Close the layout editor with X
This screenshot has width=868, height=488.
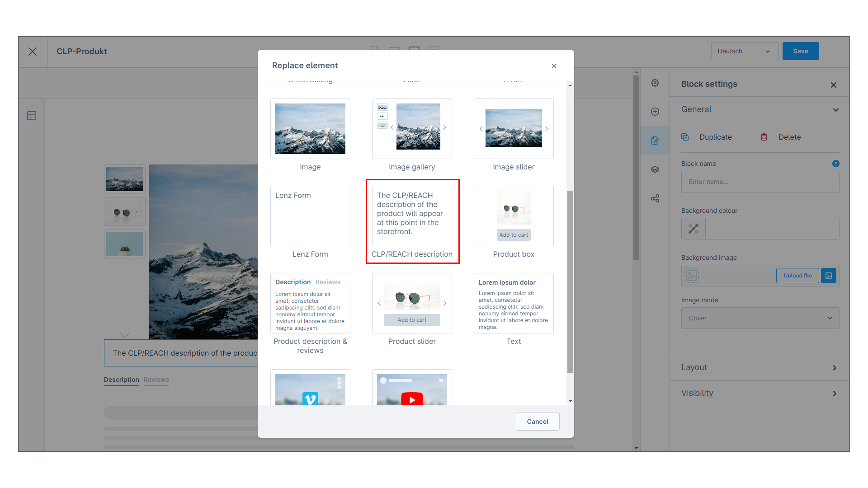click(x=33, y=52)
